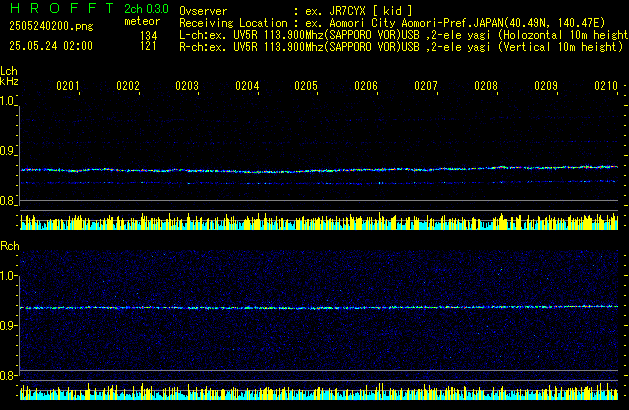Click the Rch yellow-cyan level bar graph
The width and height of the screenshot is (629, 410).
(319, 392)
